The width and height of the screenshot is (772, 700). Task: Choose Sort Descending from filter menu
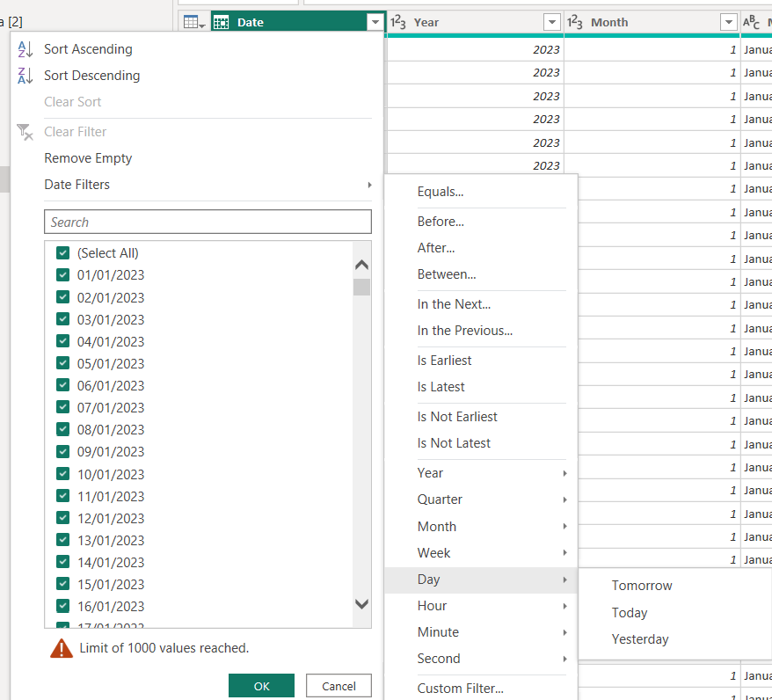92,76
